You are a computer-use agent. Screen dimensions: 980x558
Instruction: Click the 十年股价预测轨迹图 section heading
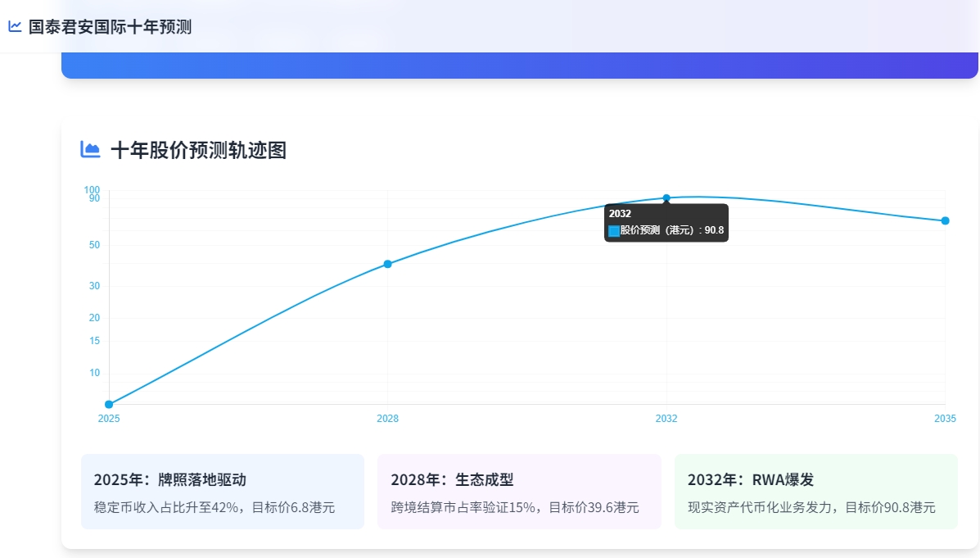point(199,150)
